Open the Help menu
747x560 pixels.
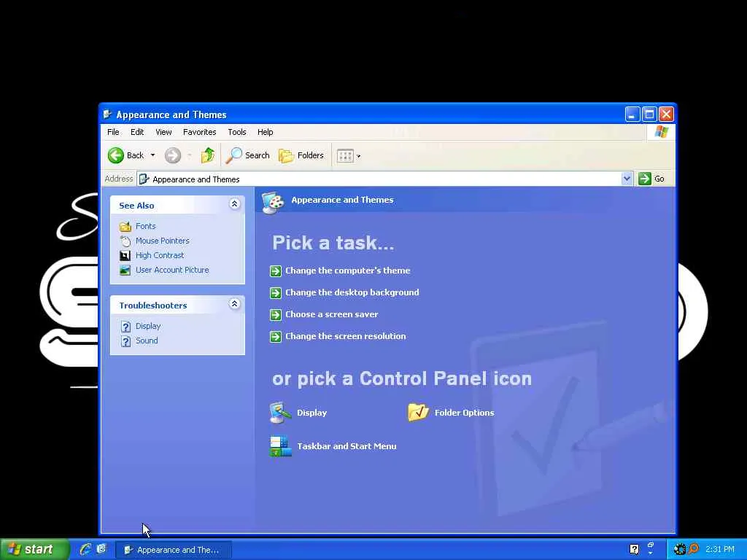tap(266, 132)
